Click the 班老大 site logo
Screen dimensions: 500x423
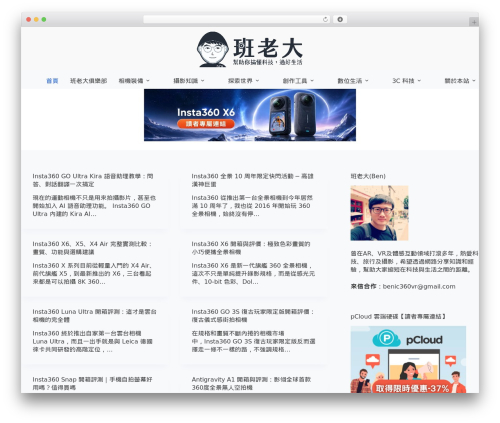point(250,49)
